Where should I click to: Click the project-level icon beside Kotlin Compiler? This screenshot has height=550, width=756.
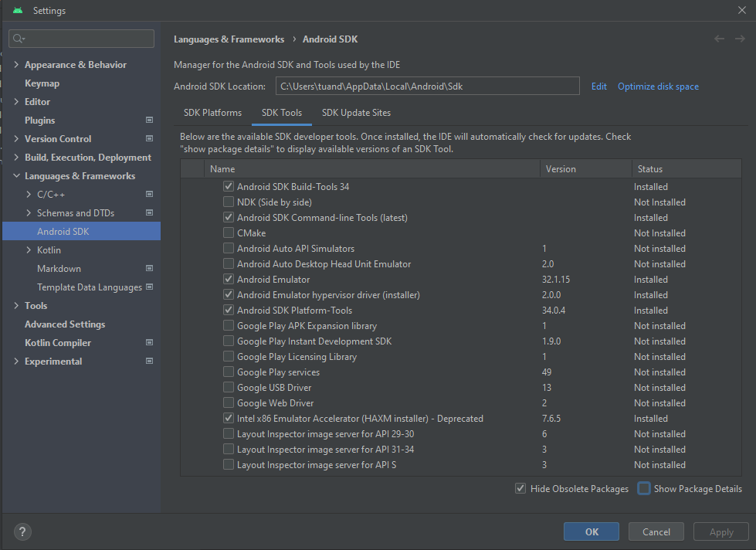(150, 342)
